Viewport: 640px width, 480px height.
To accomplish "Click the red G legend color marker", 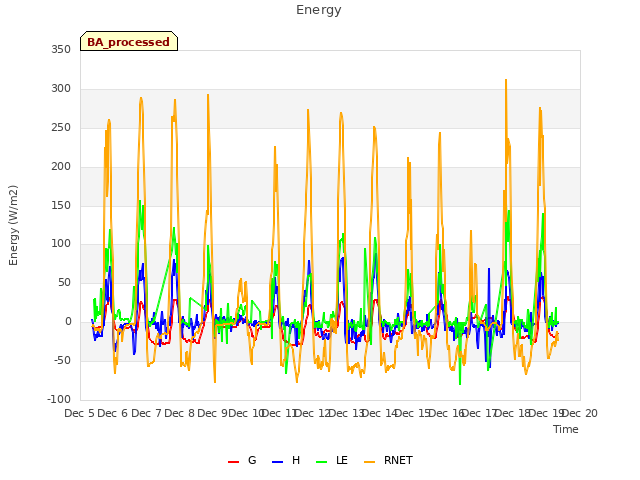I will click(x=233, y=462).
